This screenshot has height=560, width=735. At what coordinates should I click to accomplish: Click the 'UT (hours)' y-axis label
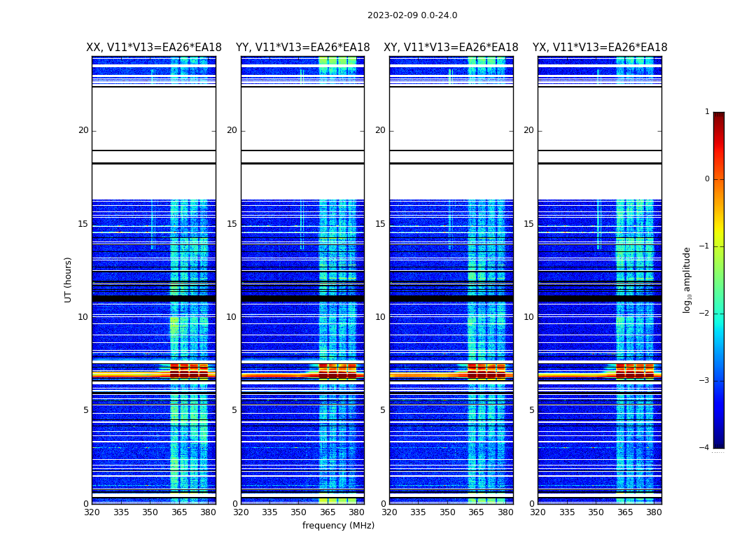[69, 279]
